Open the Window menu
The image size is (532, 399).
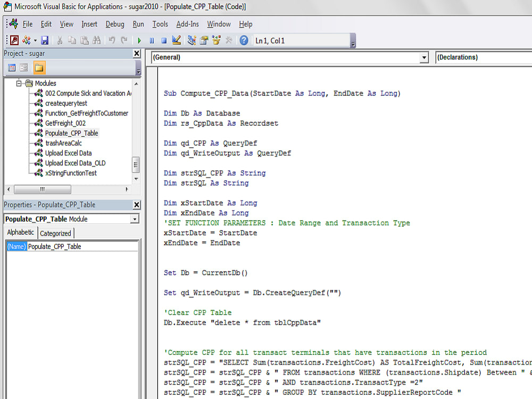(x=219, y=24)
